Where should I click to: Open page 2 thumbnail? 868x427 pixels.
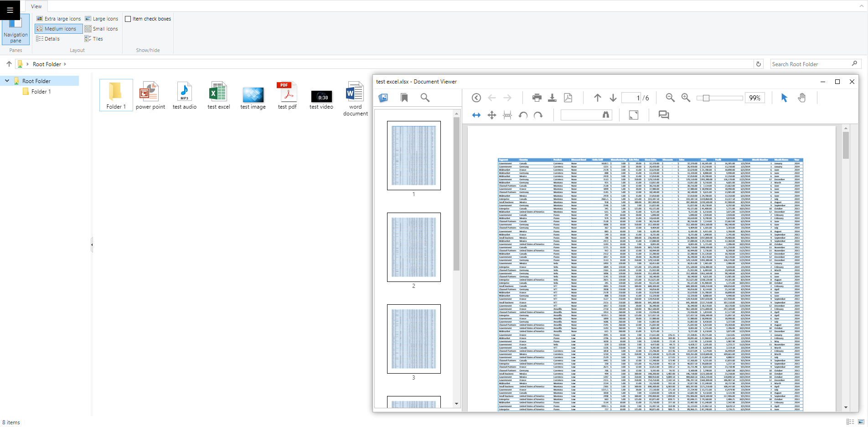click(414, 247)
